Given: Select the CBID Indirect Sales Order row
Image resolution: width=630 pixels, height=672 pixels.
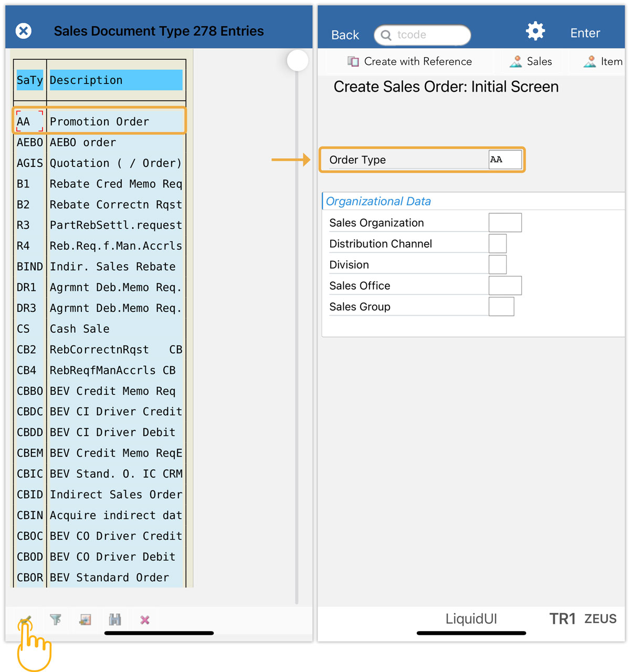Looking at the screenshot, I should point(100,495).
